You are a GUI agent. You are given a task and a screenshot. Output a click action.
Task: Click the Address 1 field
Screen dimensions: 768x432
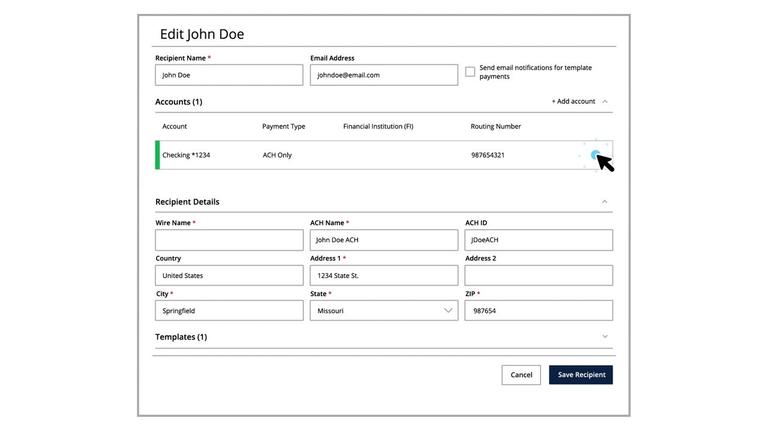coord(384,275)
